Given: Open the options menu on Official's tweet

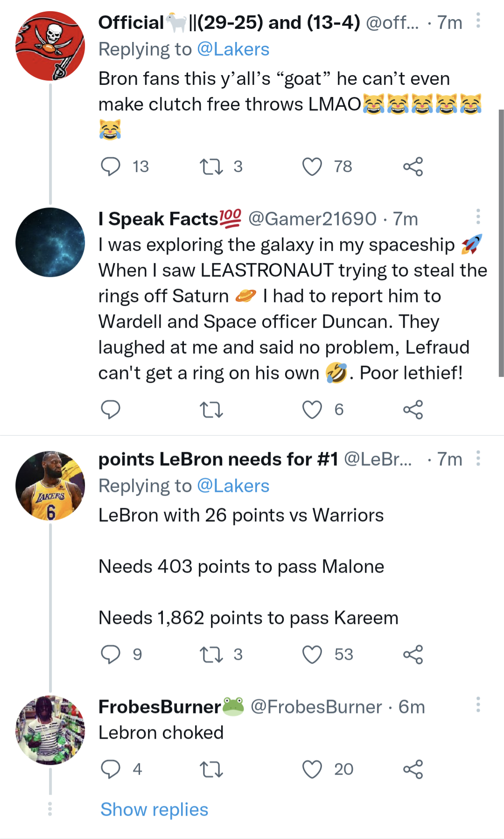Looking at the screenshot, I should pyautogui.click(x=477, y=20).
